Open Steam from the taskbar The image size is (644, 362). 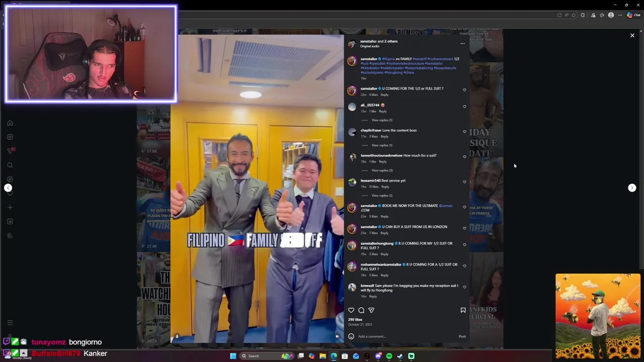(x=400, y=356)
